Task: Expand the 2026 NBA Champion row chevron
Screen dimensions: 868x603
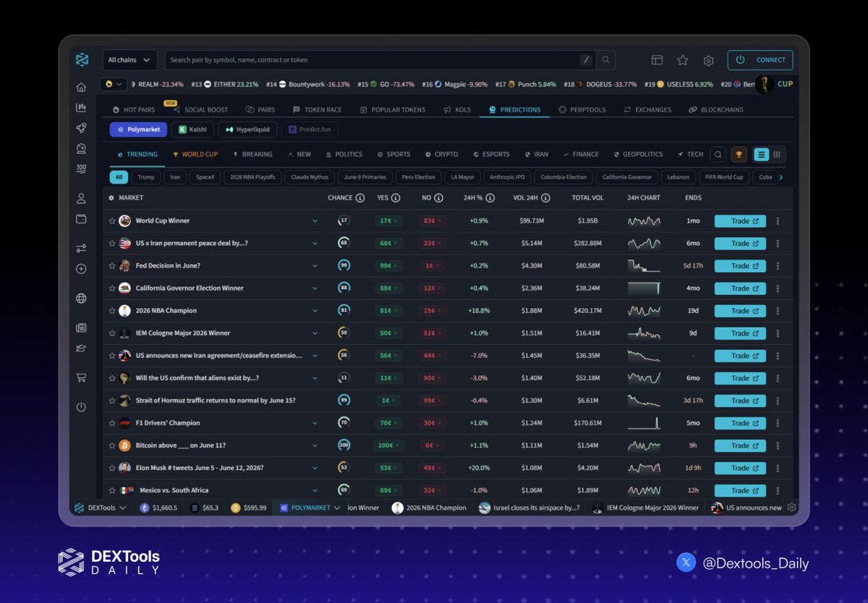Action: tap(315, 311)
